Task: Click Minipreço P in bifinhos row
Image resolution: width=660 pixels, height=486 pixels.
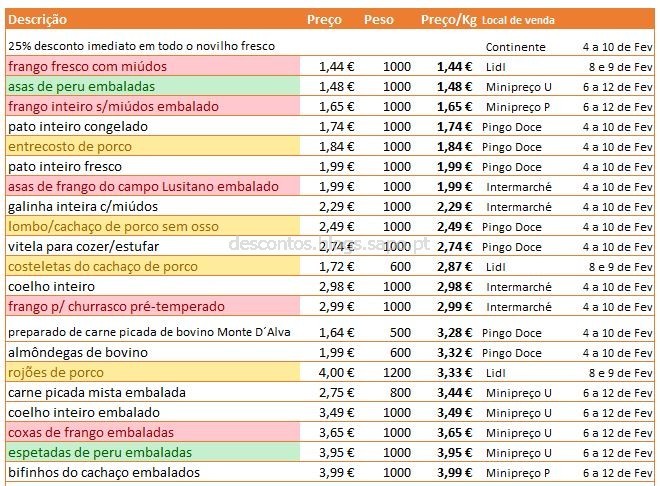Action: click(518, 473)
